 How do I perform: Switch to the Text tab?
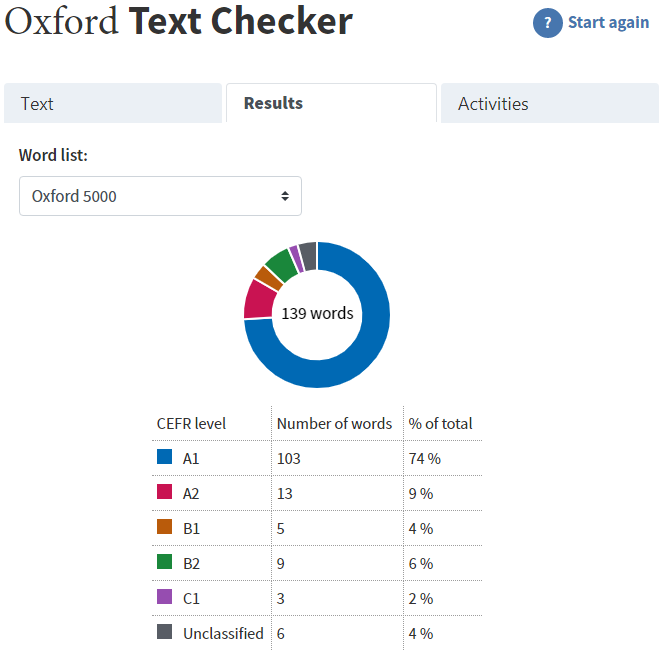click(112, 104)
